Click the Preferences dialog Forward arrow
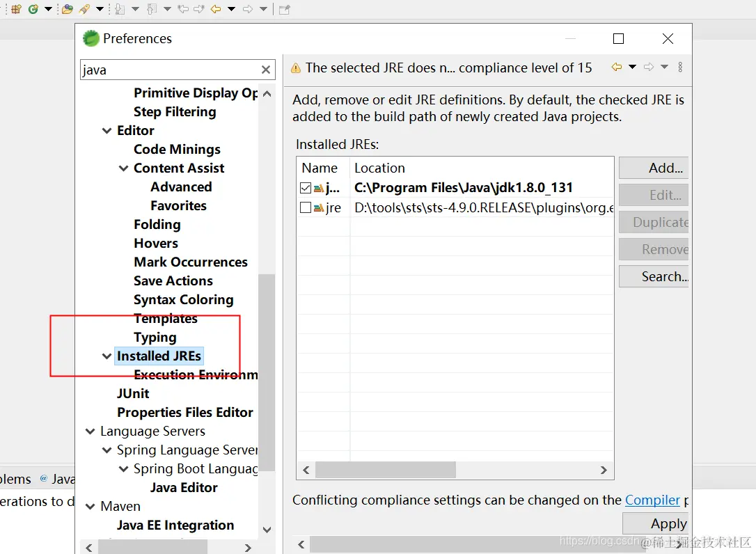The height and width of the screenshot is (554, 756). click(x=649, y=67)
